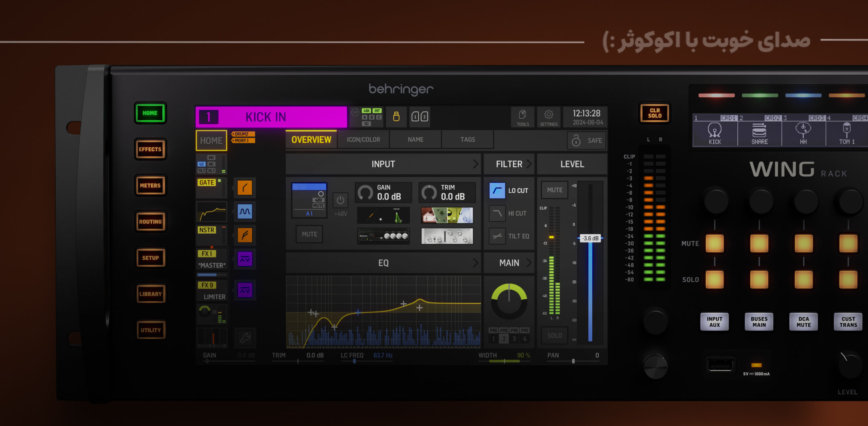Toggle the Level section MUTE button

[555, 190]
